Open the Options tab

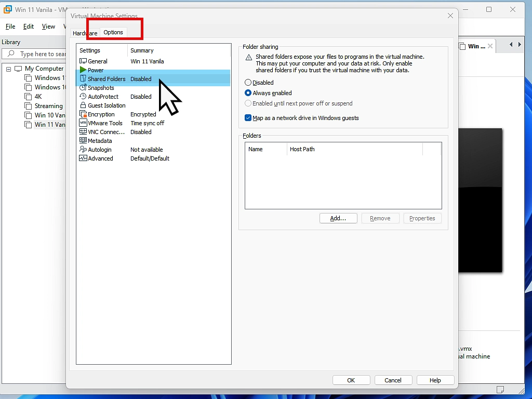[x=113, y=32]
